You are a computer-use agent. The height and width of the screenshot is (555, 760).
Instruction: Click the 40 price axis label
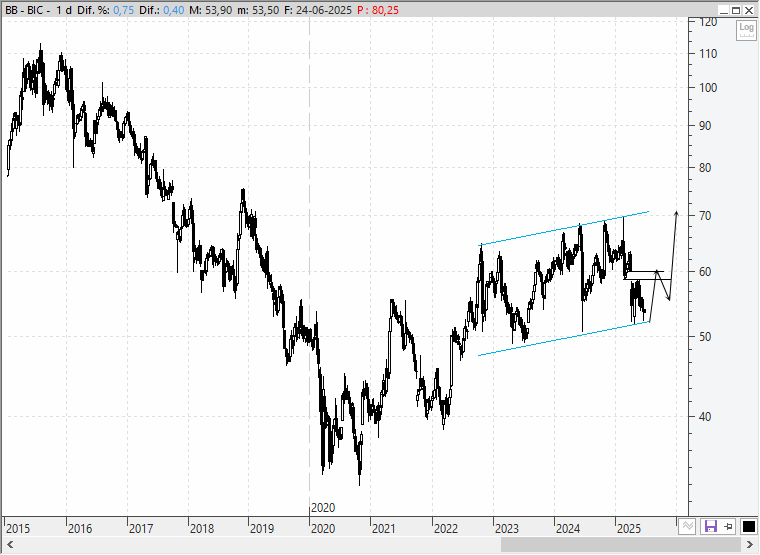[705, 416]
